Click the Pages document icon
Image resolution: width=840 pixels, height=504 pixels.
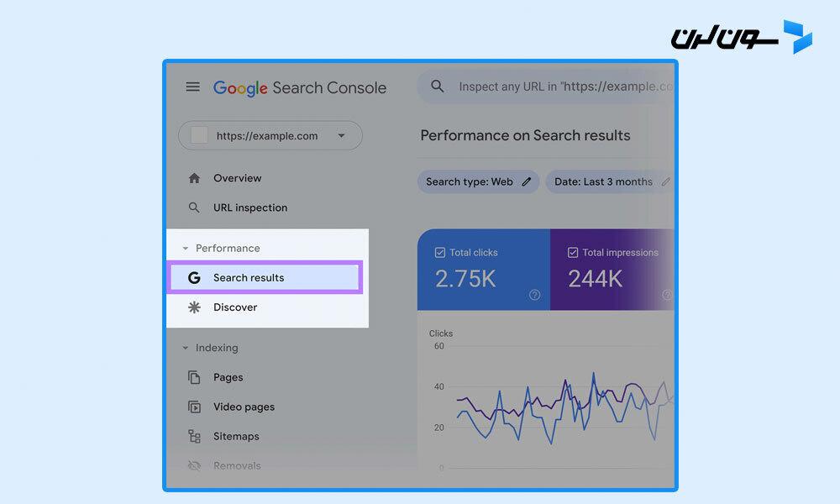pyautogui.click(x=194, y=377)
